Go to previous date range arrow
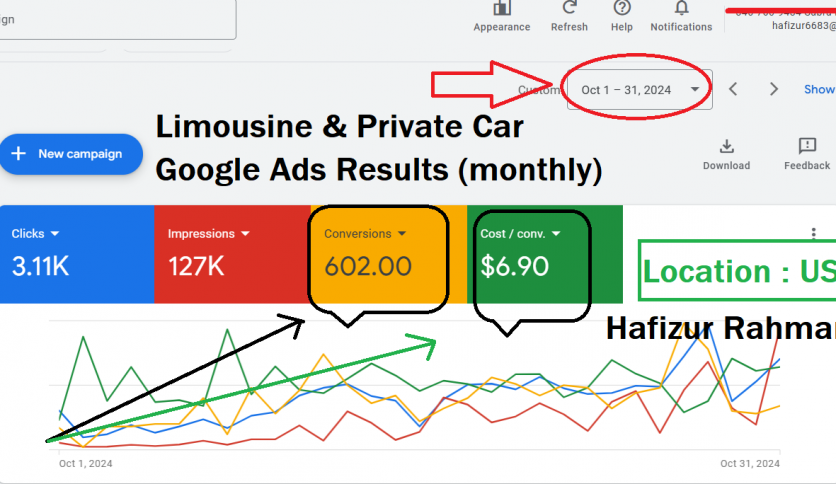 (x=733, y=89)
